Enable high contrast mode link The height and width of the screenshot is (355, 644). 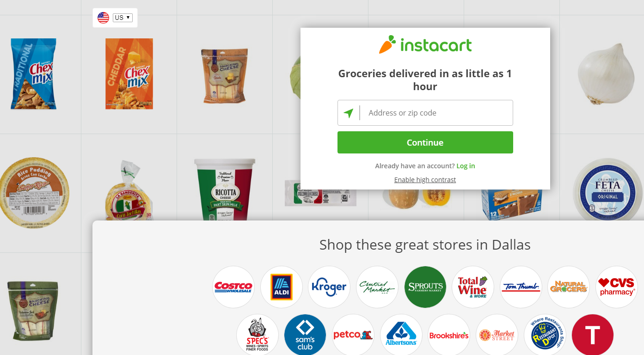click(x=425, y=180)
